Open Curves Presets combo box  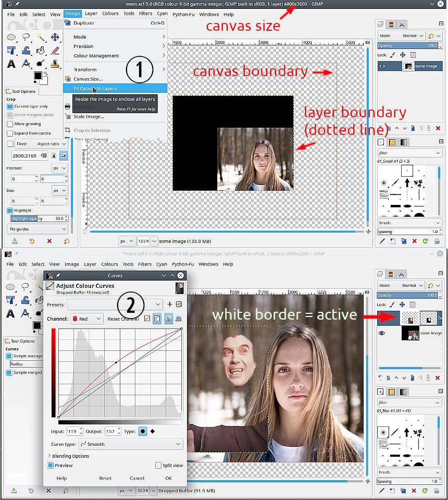tap(115, 304)
